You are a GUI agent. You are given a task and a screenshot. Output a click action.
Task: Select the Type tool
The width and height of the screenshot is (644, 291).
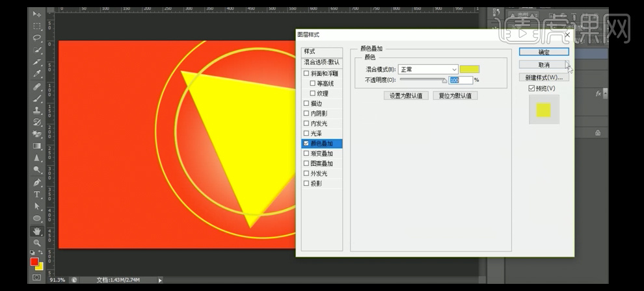tap(37, 194)
